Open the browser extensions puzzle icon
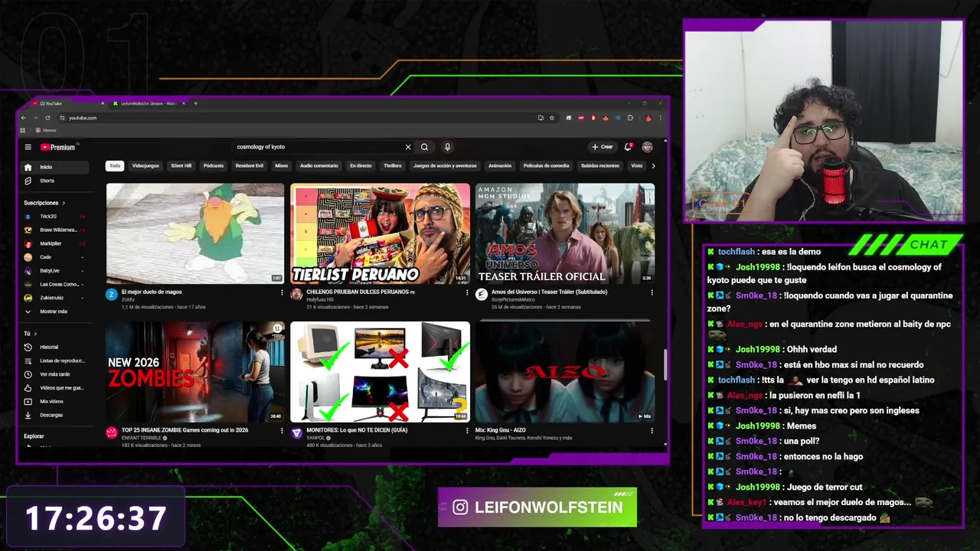 630,118
